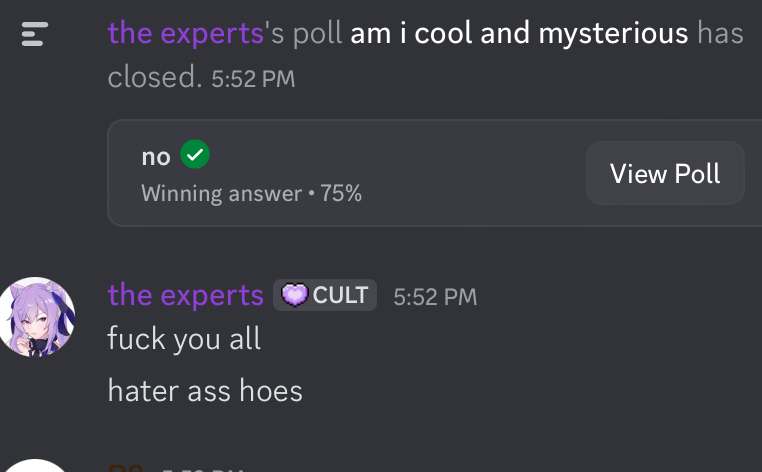Select the CULT server tag badge
The width and height of the screenshot is (762, 472).
[x=325, y=295]
